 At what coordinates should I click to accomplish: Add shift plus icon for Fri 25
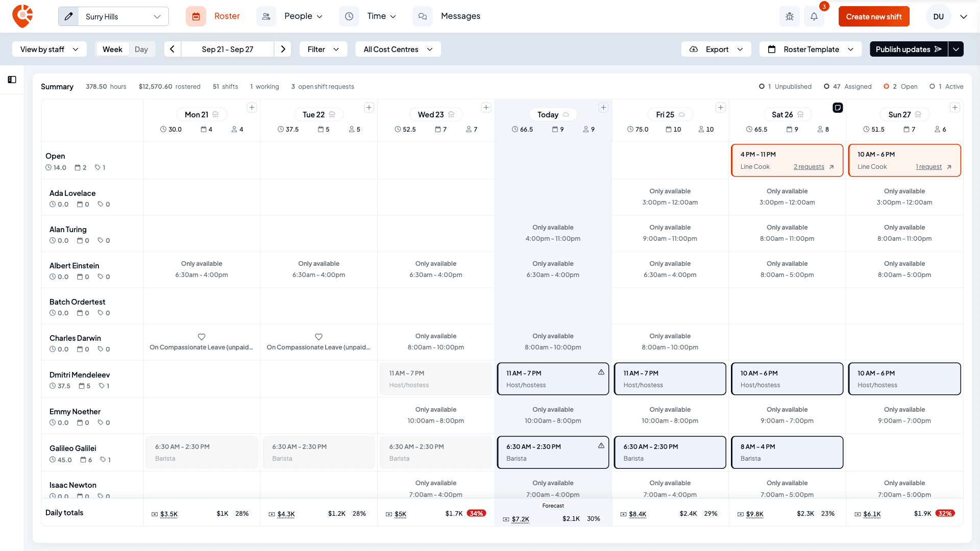click(721, 108)
